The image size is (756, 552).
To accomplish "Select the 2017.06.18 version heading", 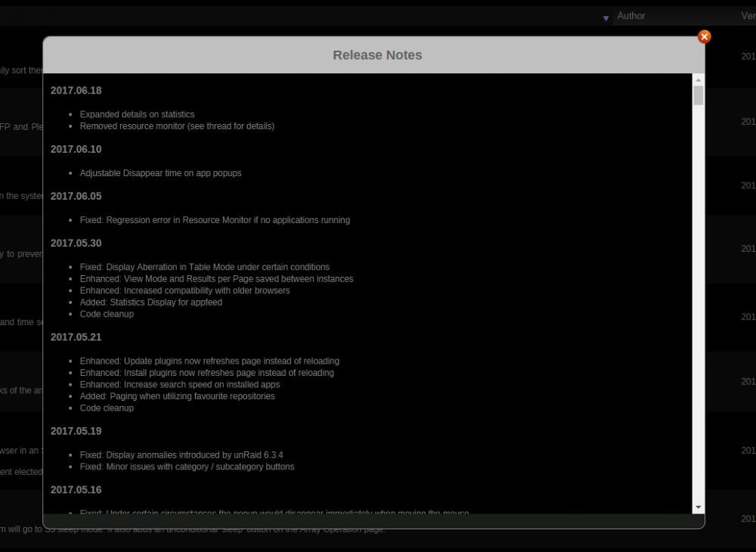I will [76, 91].
